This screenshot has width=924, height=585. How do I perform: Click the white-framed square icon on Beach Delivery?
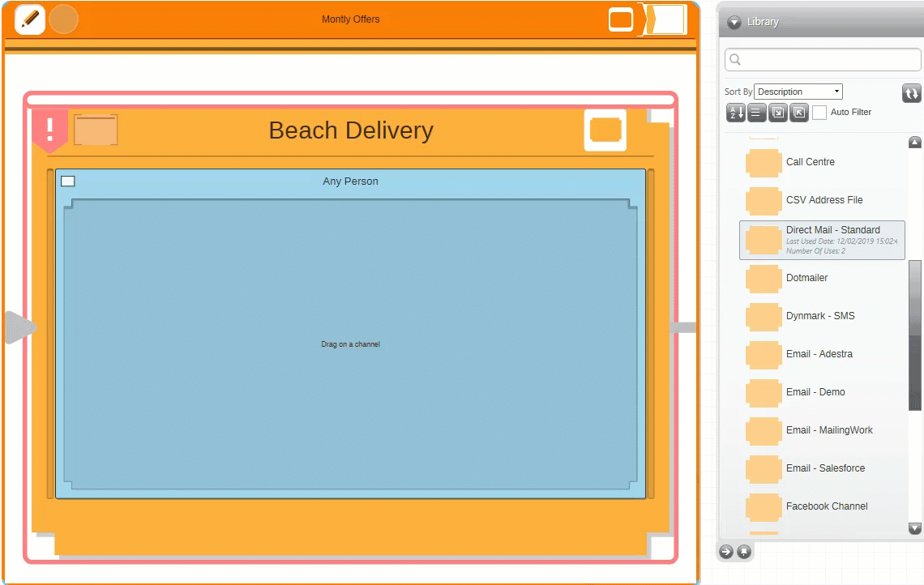[605, 130]
